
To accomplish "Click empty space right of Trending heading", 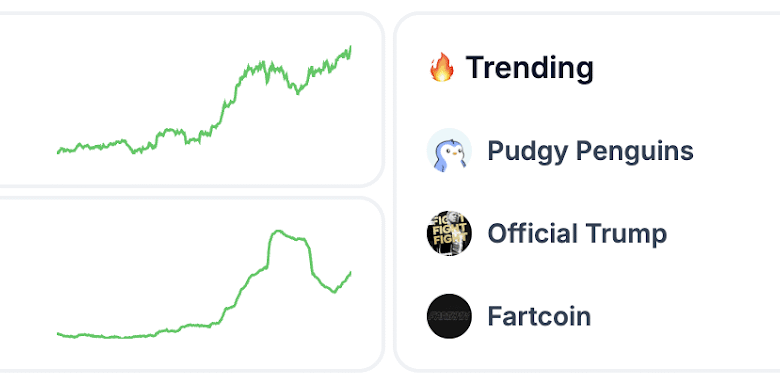I will coord(686,67).
